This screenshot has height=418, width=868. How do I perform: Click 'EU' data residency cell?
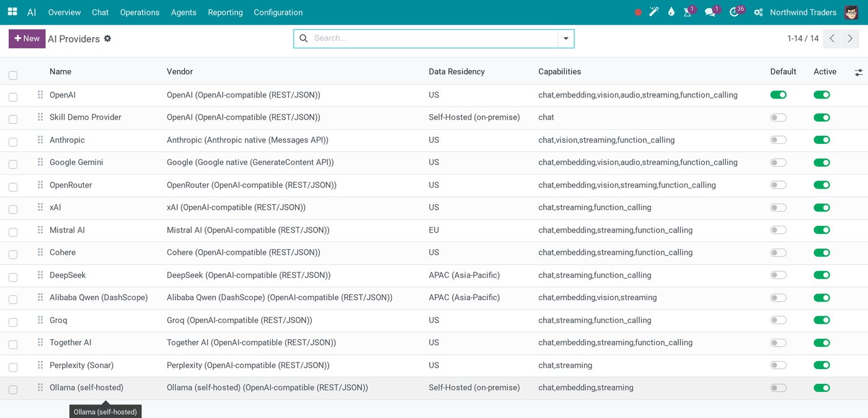coord(433,230)
